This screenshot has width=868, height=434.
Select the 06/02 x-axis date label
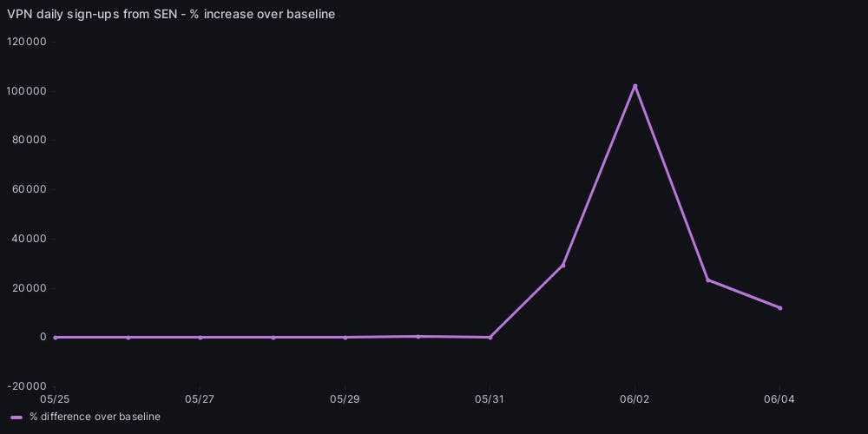coord(635,399)
